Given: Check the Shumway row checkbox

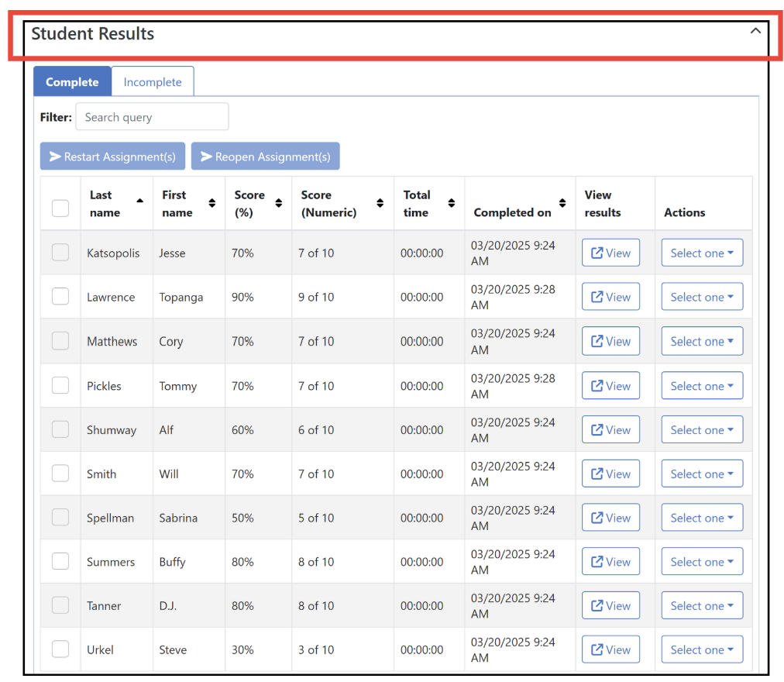Looking at the screenshot, I should (x=60, y=429).
